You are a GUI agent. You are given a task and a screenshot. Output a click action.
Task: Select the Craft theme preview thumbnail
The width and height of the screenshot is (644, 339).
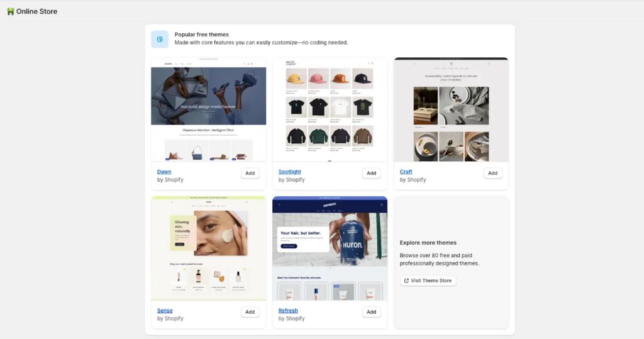(x=451, y=109)
